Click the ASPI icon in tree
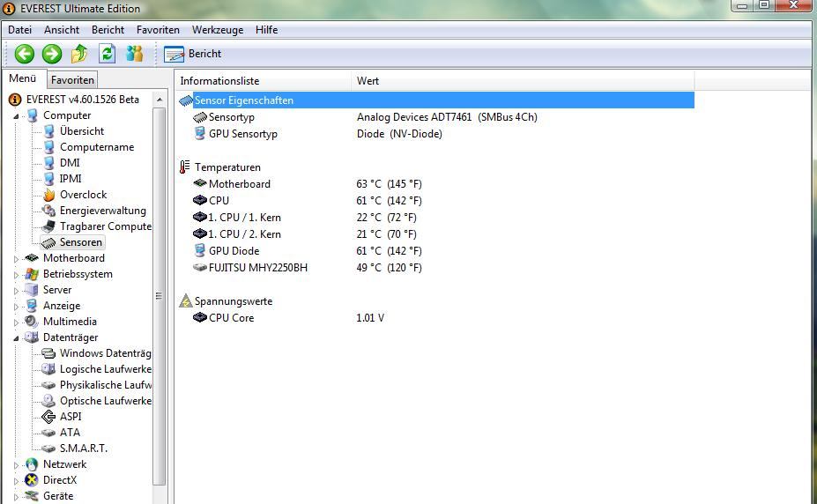Screen dimensions: 817x504 (x=48, y=417)
